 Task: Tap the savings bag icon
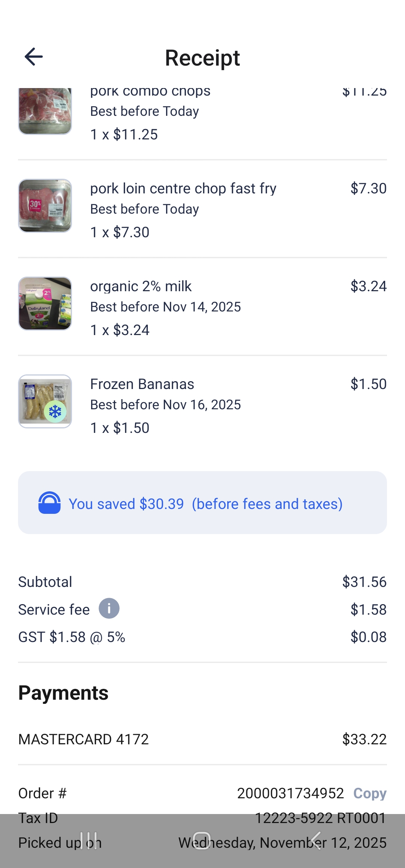(49, 503)
